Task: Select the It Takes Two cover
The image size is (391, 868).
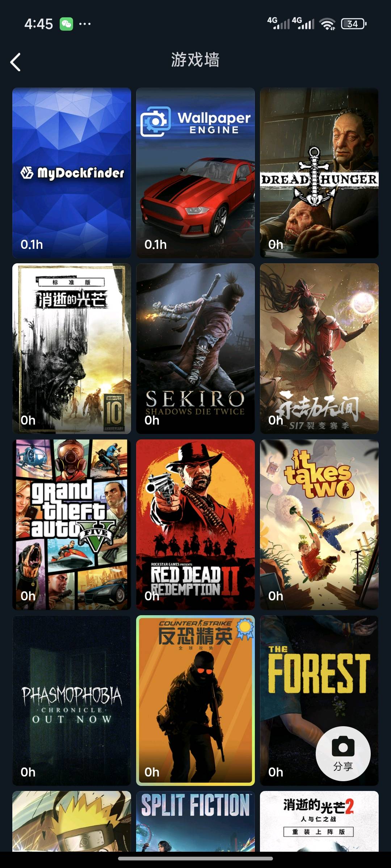Action: 319,524
